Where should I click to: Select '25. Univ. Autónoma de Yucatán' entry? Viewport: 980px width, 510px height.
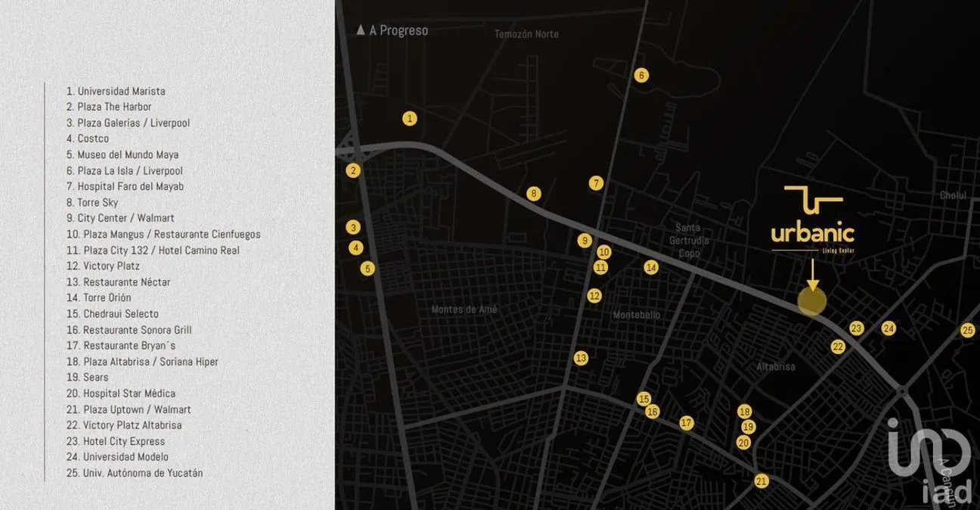pos(135,473)
